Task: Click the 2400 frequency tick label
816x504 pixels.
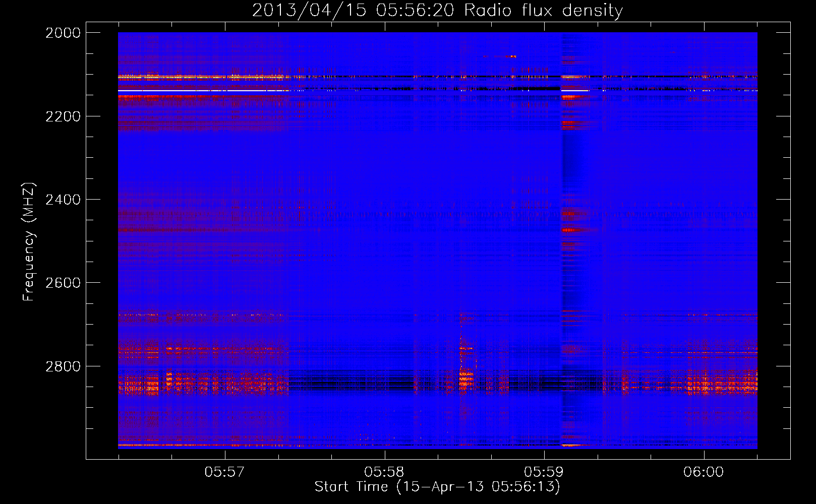Action: (x=63, y=200)
